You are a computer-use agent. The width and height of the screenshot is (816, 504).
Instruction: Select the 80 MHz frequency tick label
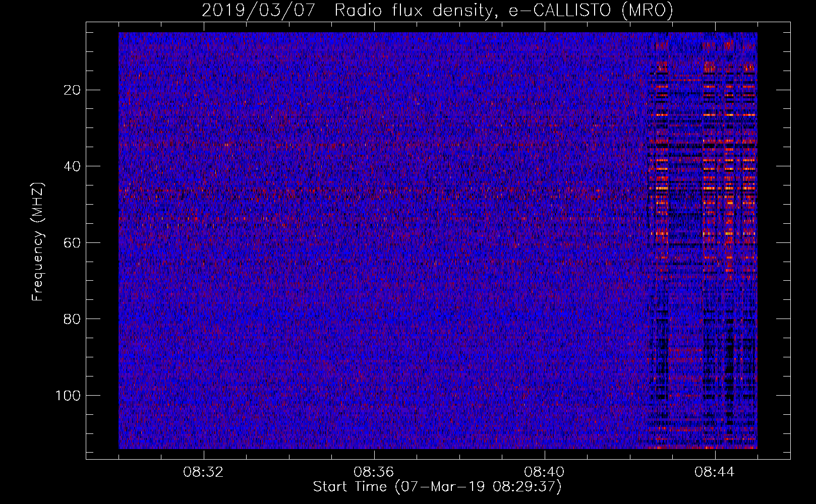click(x=73, y=319)
